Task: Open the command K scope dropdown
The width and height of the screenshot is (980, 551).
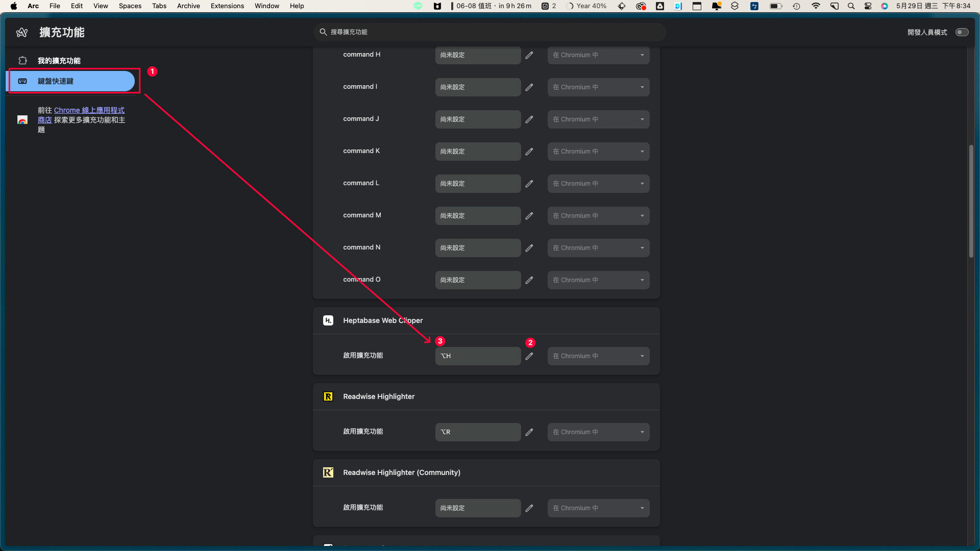Action: [598, 151]
